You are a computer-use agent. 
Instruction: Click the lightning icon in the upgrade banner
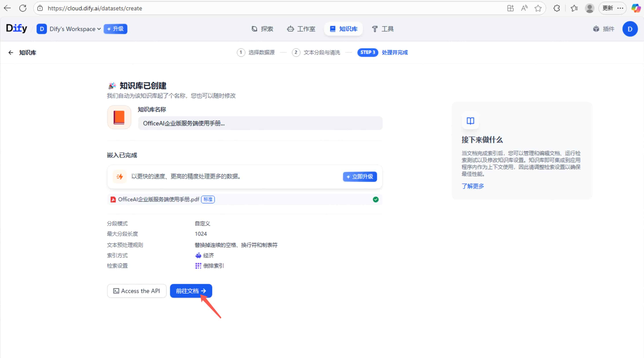[119, 177]
